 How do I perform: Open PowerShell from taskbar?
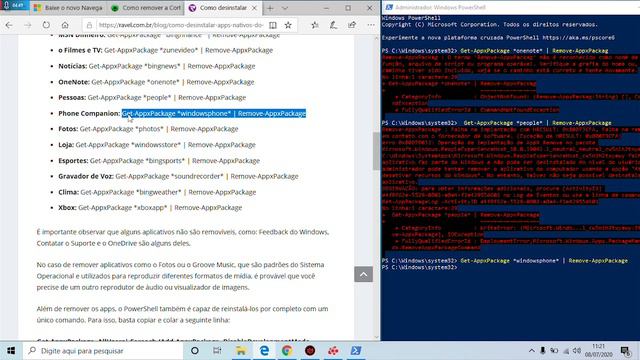coord(356,351)
